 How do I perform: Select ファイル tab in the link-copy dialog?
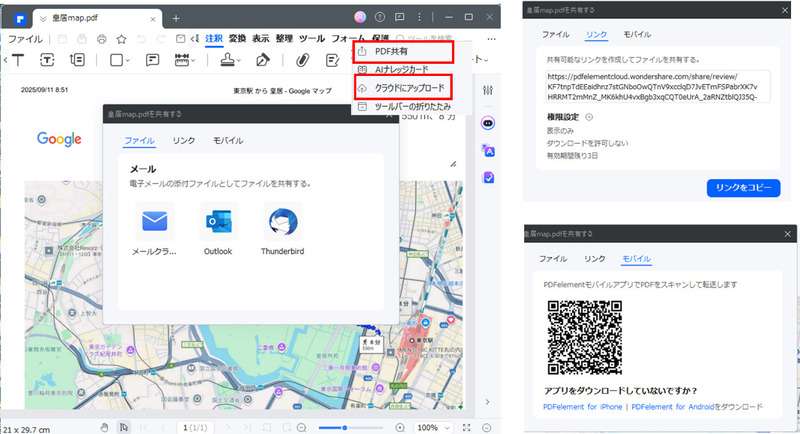coord(555,35)
